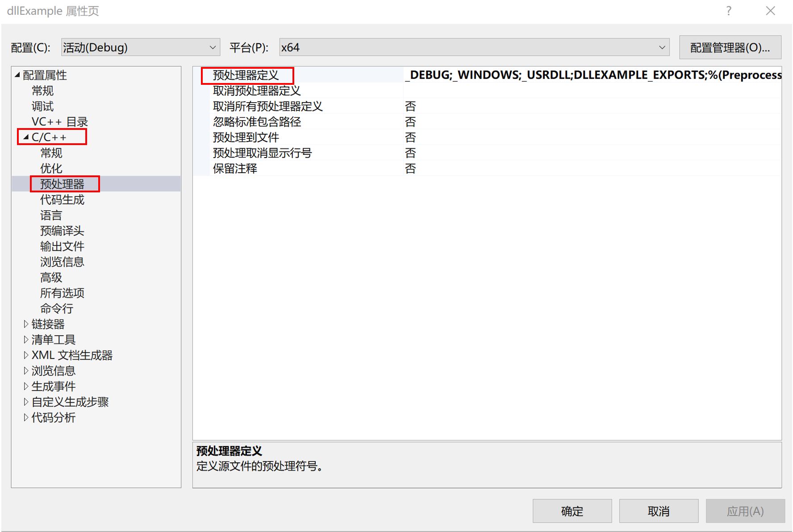Click the help question mark icon
The height and width of the screenshot is (532, 793).
[x=729, y=11]
